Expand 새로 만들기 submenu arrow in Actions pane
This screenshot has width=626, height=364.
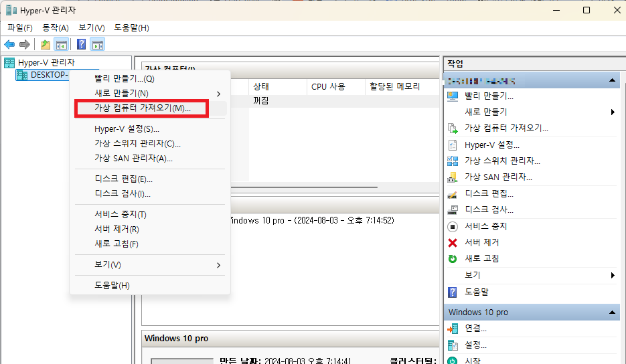click(x=613, y=112)
